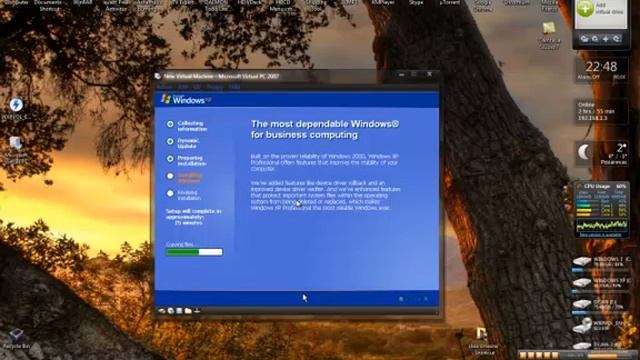This screenshot has width=640, height=360.
Task: Click the Preparing installation step bullet
Action: point(170,158)
